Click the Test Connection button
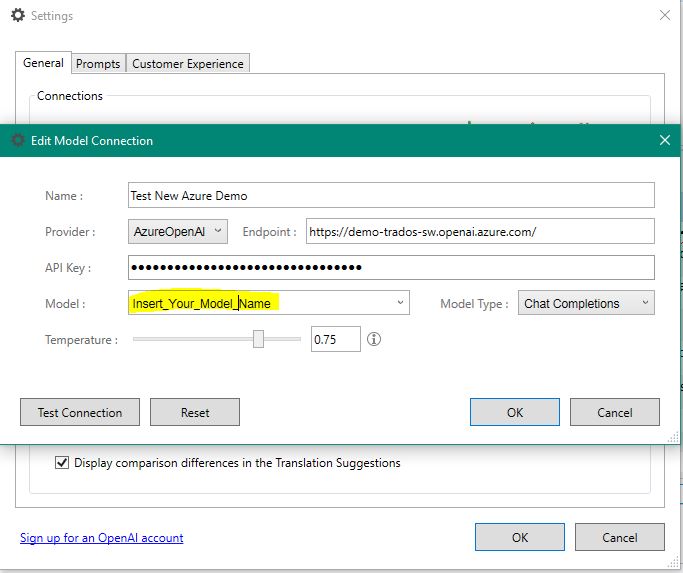Screen dimensions: 683x573 coord(80,412)
